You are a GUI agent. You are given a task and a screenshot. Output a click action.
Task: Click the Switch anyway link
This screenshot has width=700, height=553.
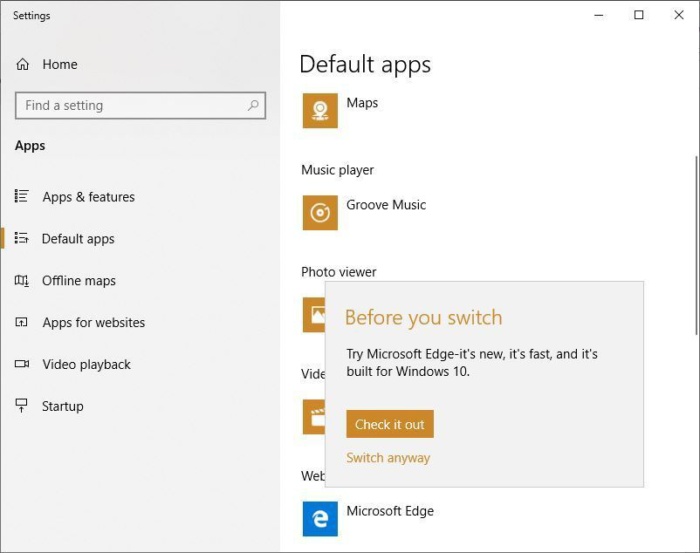tap(388, 458)
